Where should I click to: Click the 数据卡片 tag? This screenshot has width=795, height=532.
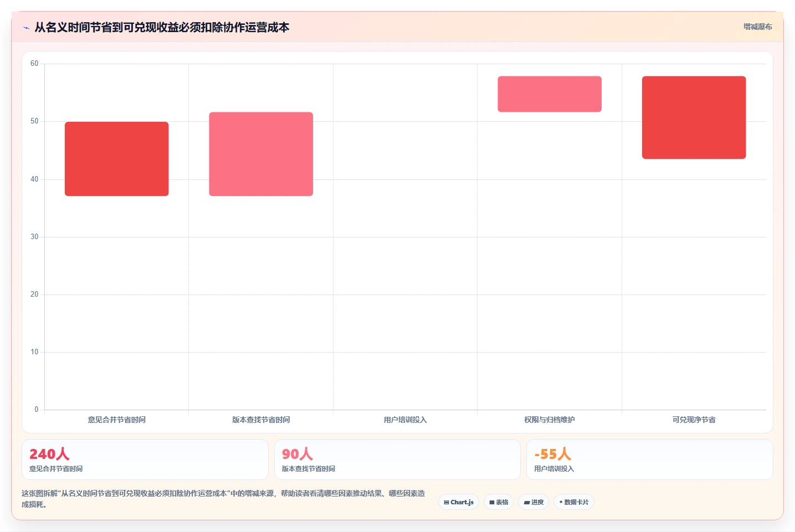[x=574, y=502]
